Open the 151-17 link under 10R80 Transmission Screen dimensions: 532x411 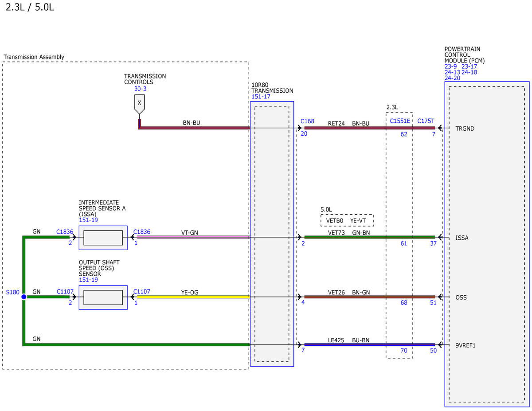(x=261, y=97)
